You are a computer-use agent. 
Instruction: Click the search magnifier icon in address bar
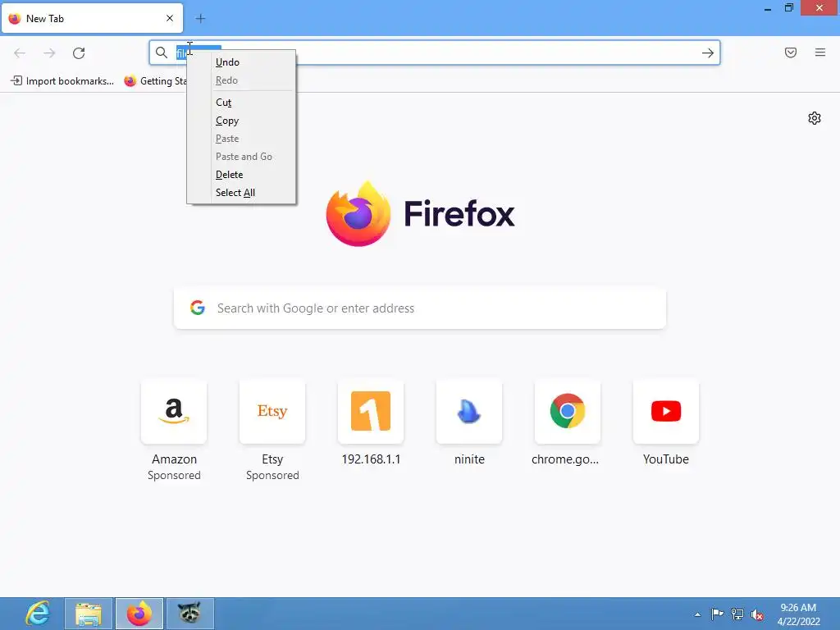click(162, 52)
